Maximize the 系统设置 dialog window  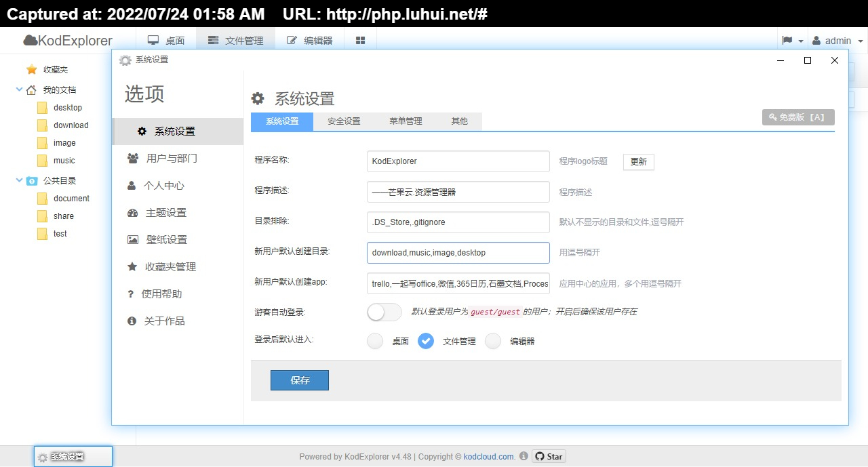tap(808, 60)
